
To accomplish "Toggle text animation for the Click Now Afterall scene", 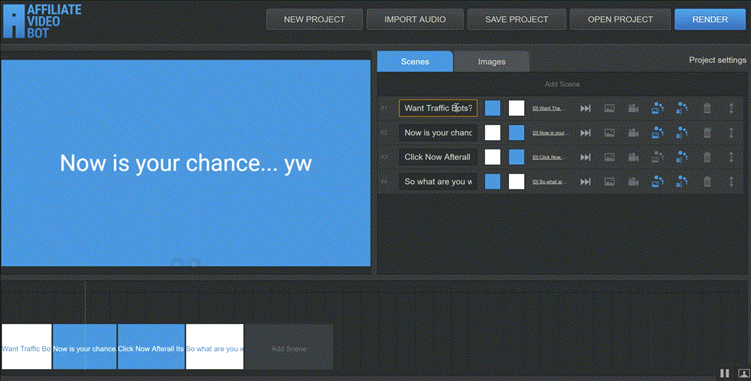I will [x=682, y=157].
